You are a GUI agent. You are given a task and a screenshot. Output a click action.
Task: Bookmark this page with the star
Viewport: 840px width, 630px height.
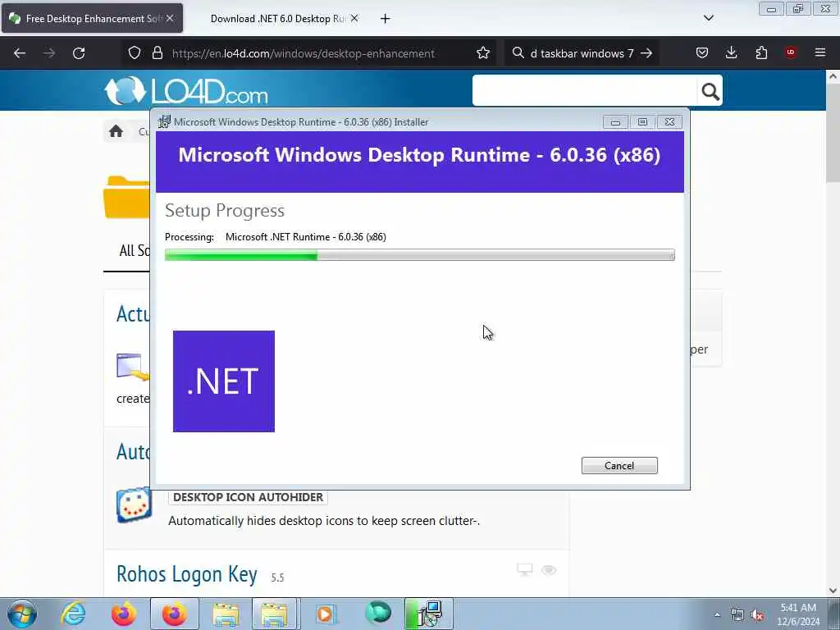click(x=483, y=53)
